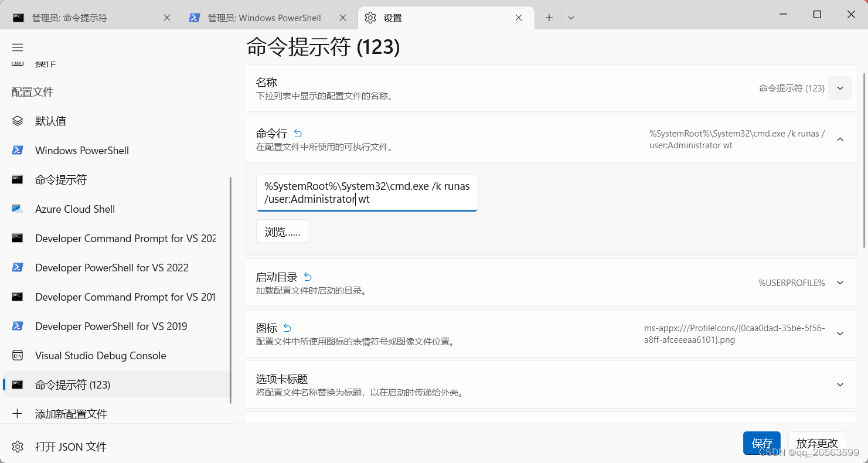The width and height of the screenshot is (868, 463).
Task: Expand the 图标 setting
Action: [840, 333]
